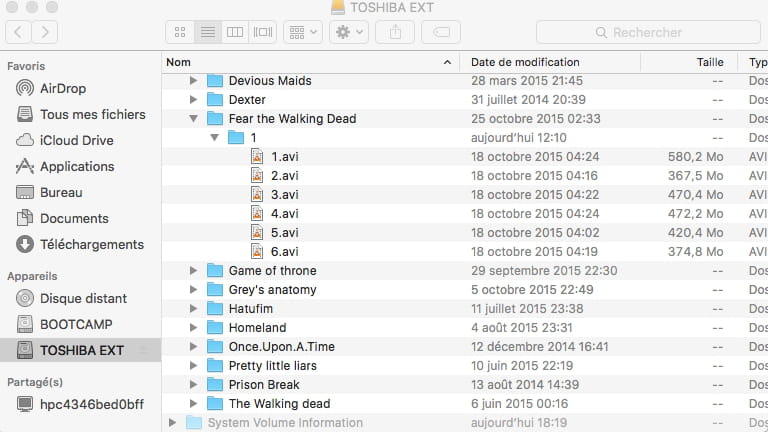Select the Prison Break folder name

(x=264, y=384)
